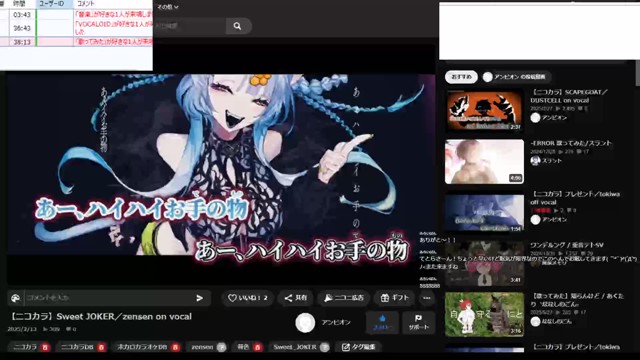This screenshot has width=640, height=360.
Task: Open the red dictionary icon beside ニコカラ tag
Action: pyautogui.click(x=45, y=347)
